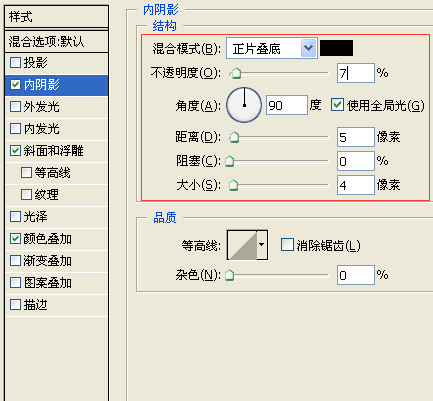Viewport: 433px width, 401px height.
Task: Click the 样式 header button
Action: (57, 17)
